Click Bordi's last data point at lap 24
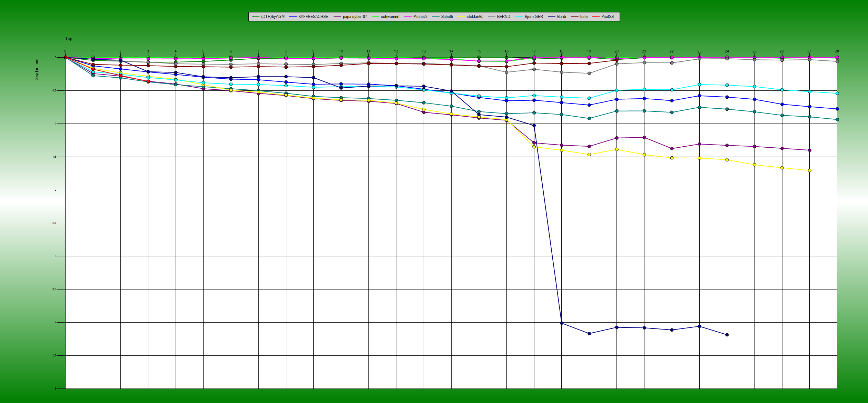The image size is (868, 403). click(x=727, y=335)
